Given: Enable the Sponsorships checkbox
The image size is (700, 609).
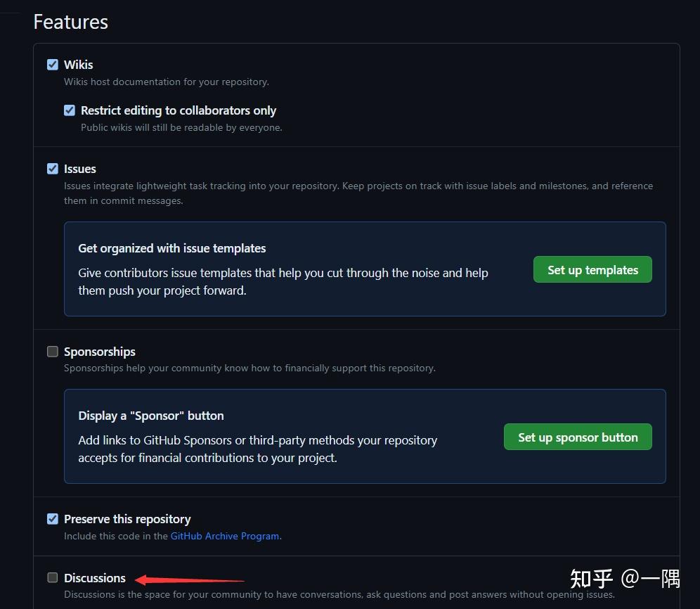Looking at the screenshot, I should point(53,352).
